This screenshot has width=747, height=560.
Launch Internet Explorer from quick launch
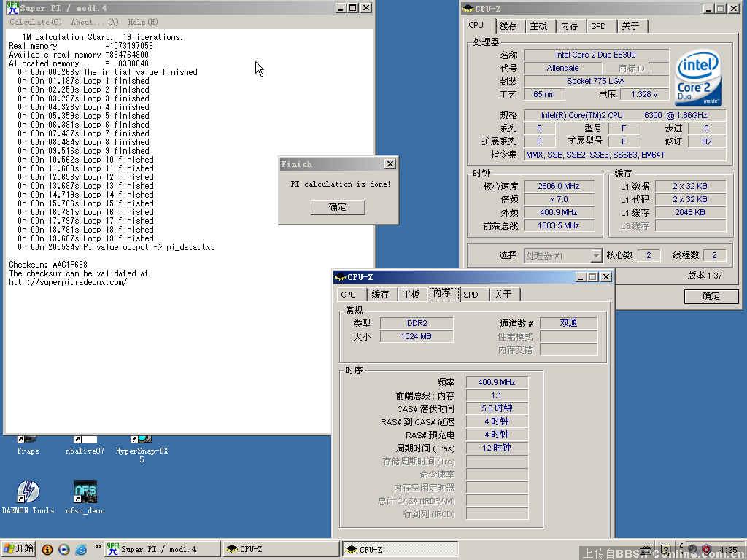coord(81,550)
